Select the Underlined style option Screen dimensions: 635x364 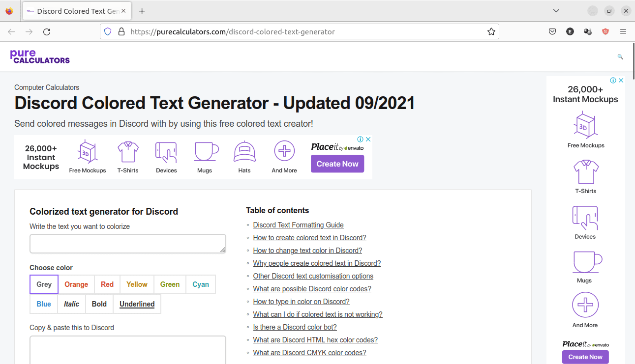click(137, 304)
